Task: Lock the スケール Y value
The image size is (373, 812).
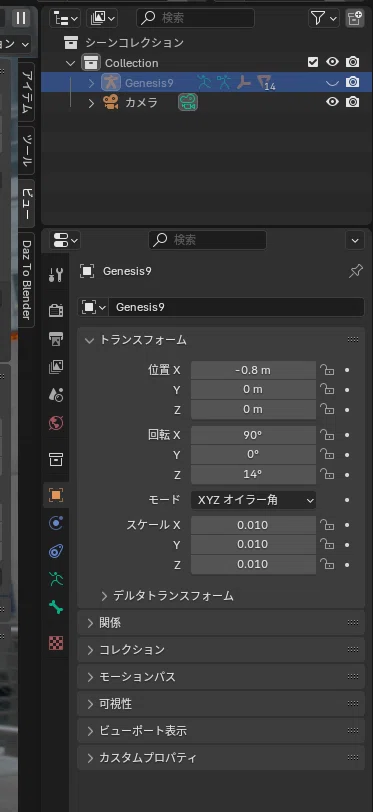Action: pyautogui.click(x=327, y=545)
